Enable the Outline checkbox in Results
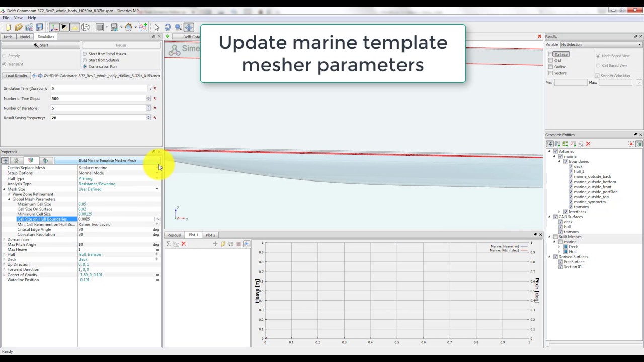 [551, 67]
